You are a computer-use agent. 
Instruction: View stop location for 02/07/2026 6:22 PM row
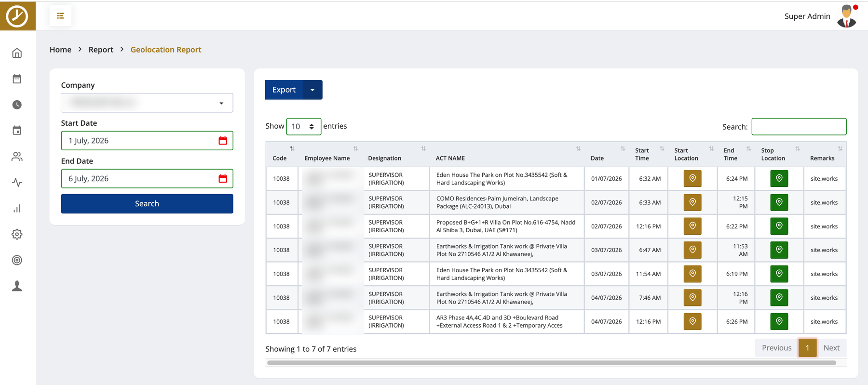point(779,226)
